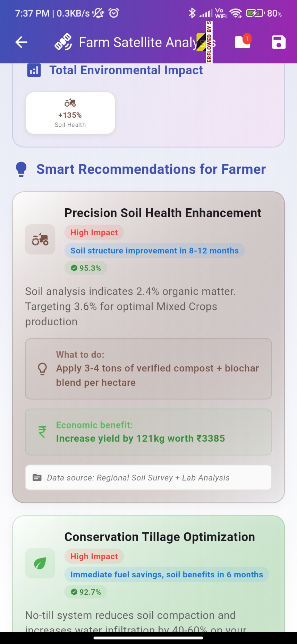This screenshot has height=644, width=297.
Task: Open the Data source Regional Soil Survey row
Action: click(x=148, y=478)
